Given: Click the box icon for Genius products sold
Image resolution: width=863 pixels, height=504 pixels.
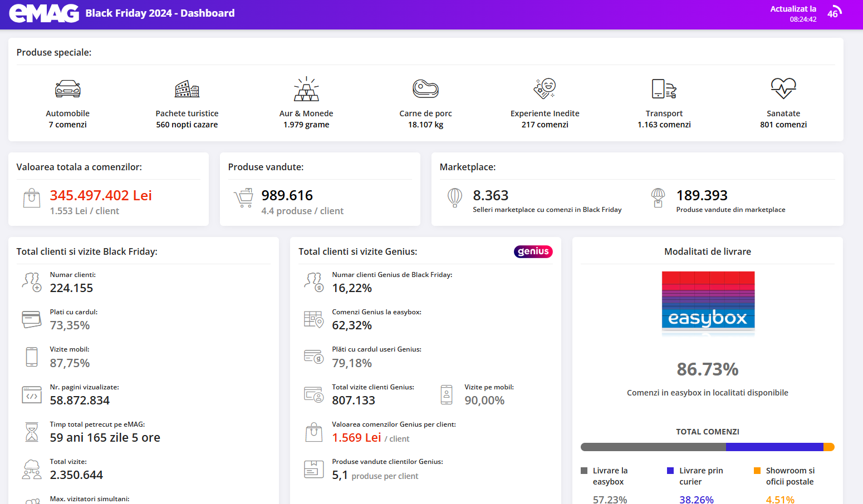Looking at the screenshot, I should 314,469.
